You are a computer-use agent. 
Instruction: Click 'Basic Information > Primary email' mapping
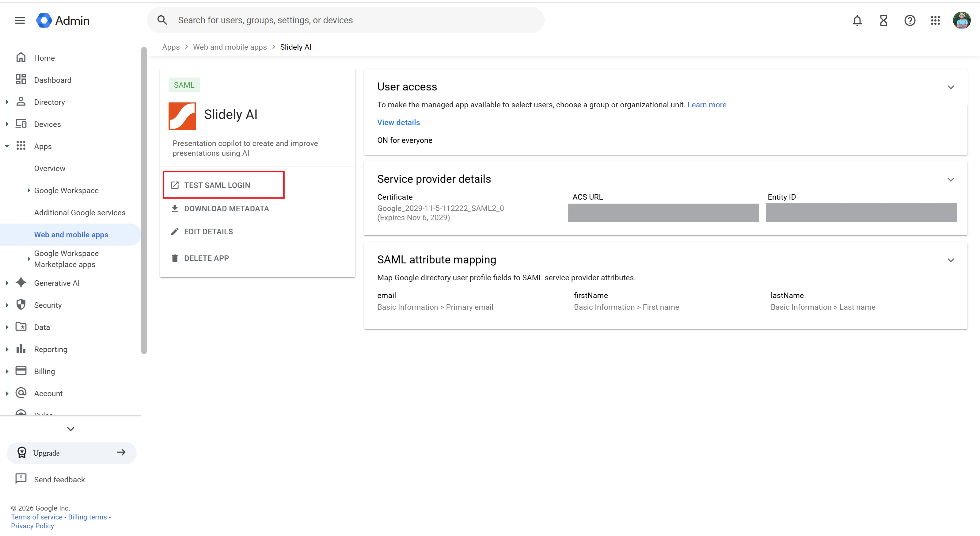tap(435, 307)
